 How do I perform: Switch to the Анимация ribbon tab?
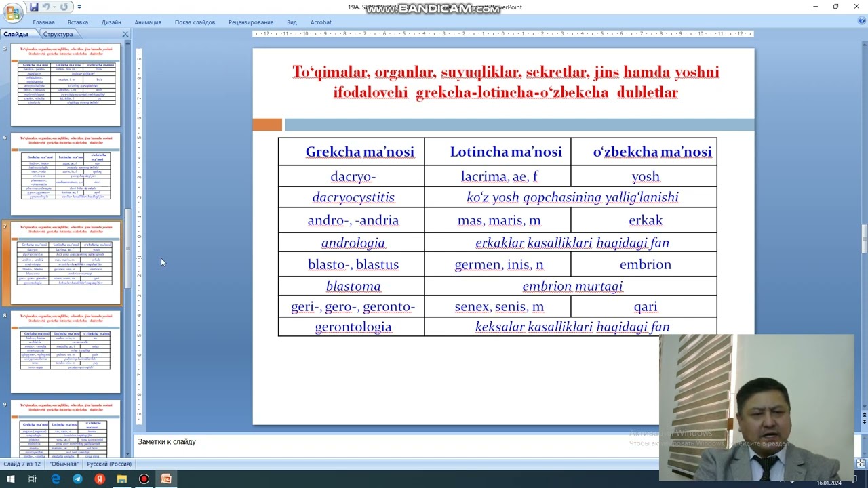pyautogui.click(x=148, y=22)
